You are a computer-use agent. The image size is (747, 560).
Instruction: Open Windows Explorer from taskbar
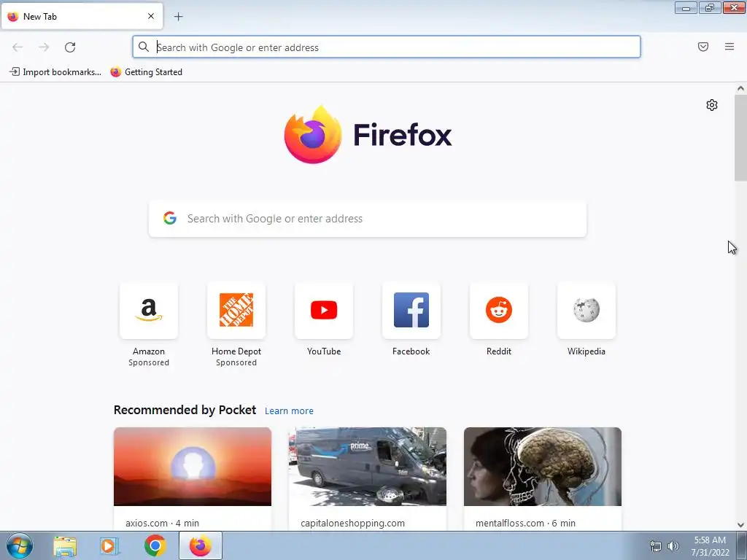(65, 545)
